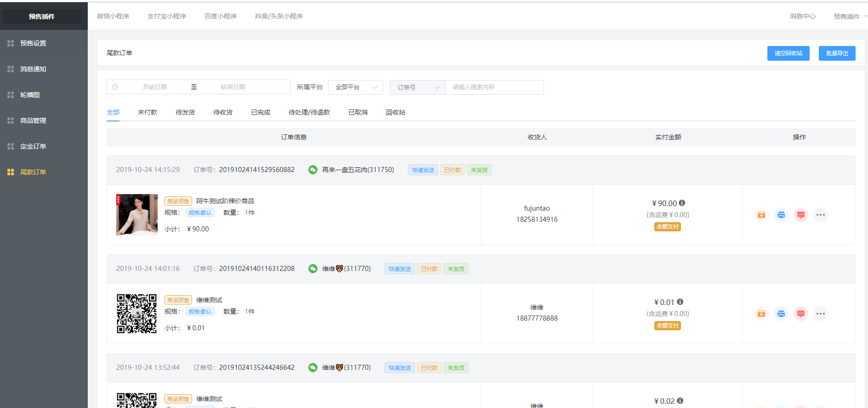Image resolution: width=868 pixels, height=408 pixels.
Task: Add a remark to the ¥0.01 order
Action: point(801,314)
